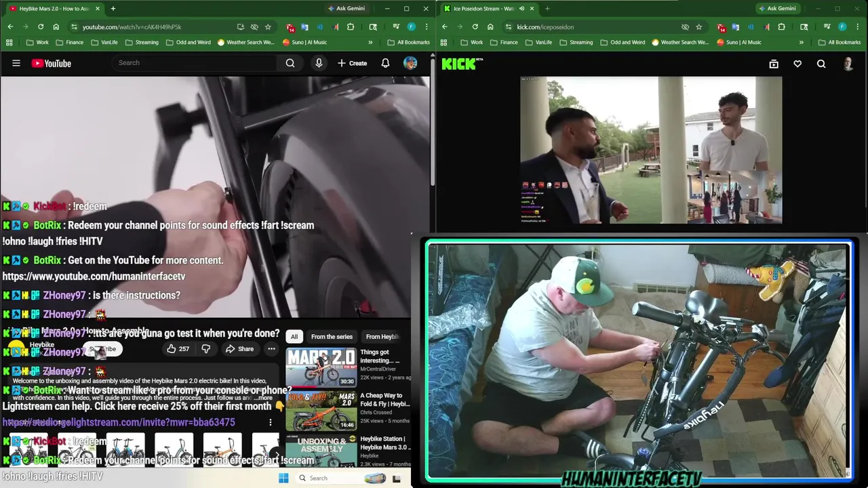Click the Ice Poseidon stream video player

pyautogui.click(x=651, y=150)
